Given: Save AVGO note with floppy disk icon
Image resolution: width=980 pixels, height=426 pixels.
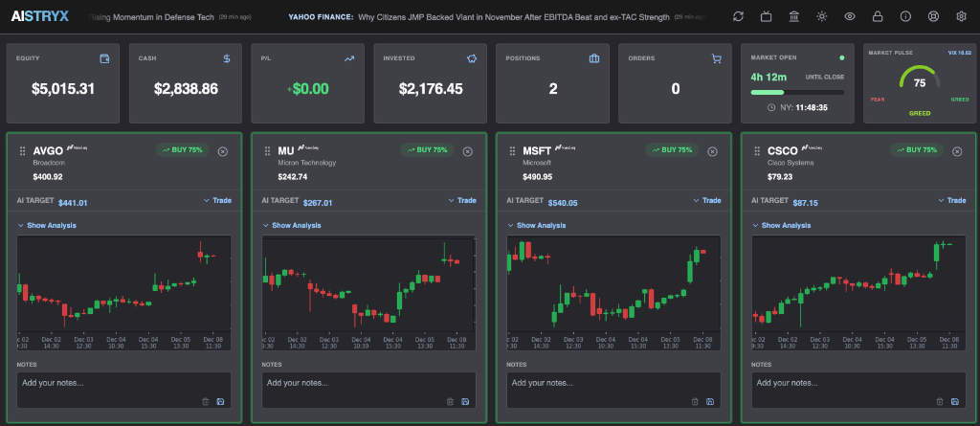Looking at the screenshot, I should click(220, 402).
